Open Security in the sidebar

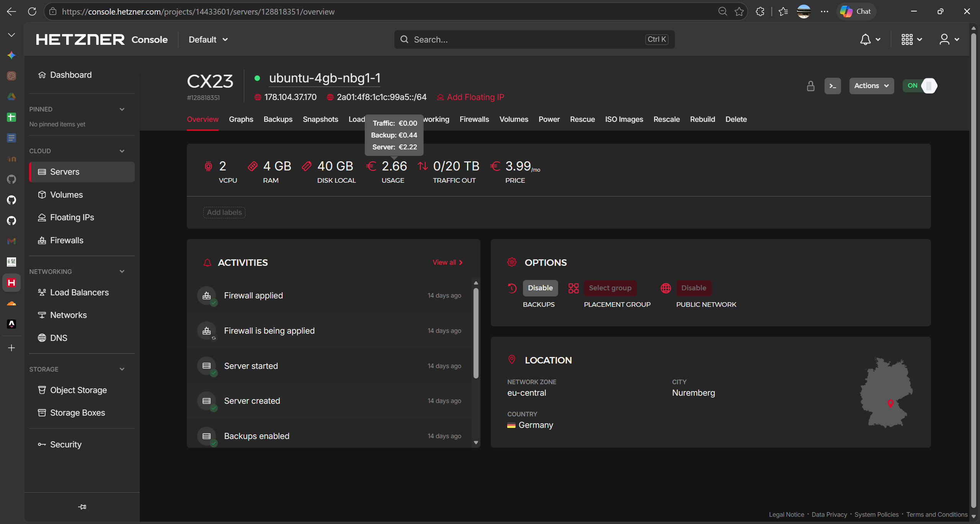point(82,444)
